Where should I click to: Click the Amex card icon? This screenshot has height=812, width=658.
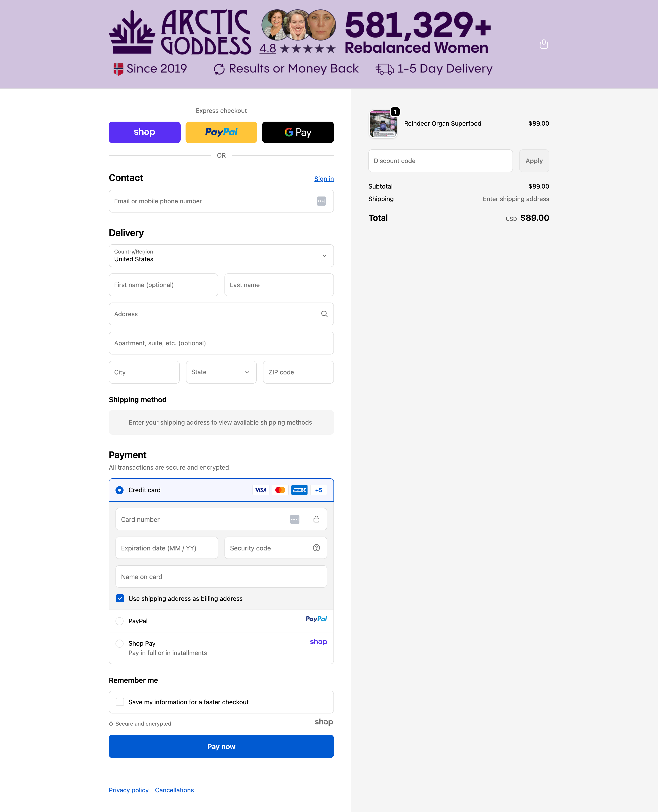(x=299, y=490)
